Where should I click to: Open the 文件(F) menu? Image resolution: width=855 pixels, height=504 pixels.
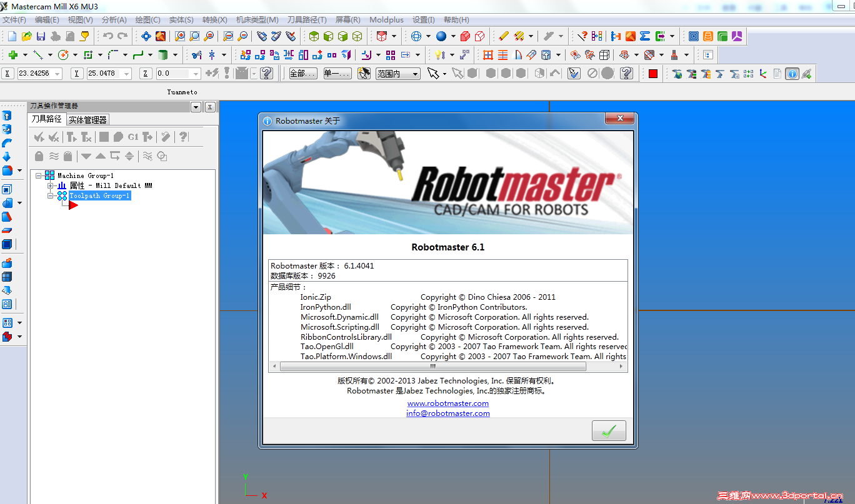[14, 20]
